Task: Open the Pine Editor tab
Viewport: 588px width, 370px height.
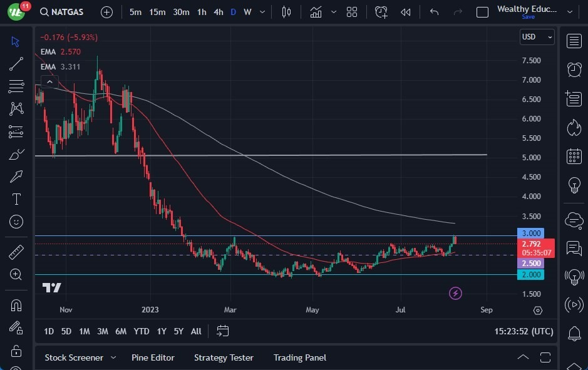Action: point(153,357)
